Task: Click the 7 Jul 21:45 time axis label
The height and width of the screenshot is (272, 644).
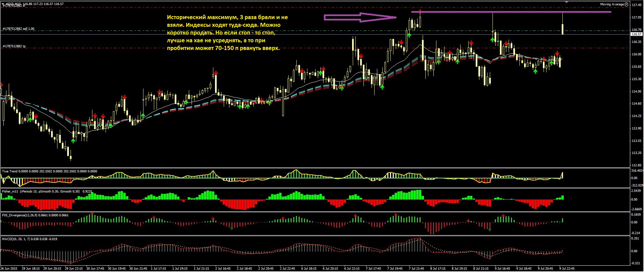Action: point(416,269)
